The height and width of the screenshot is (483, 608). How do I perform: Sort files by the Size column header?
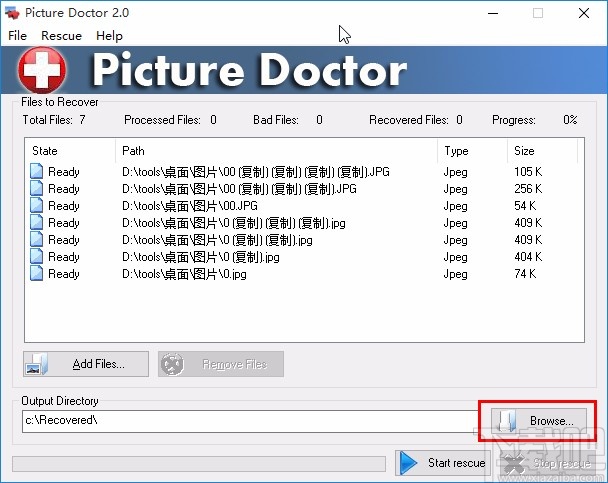(x=542, y=151)
